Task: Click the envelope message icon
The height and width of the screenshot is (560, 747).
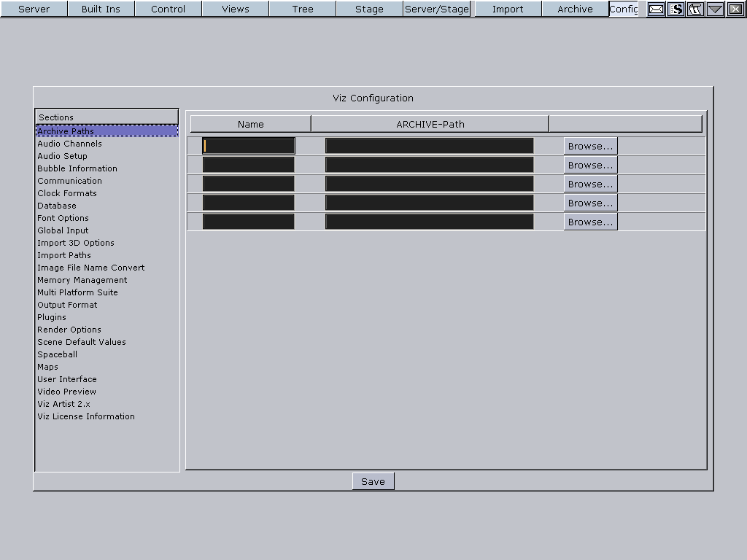Action: point(656,9)
